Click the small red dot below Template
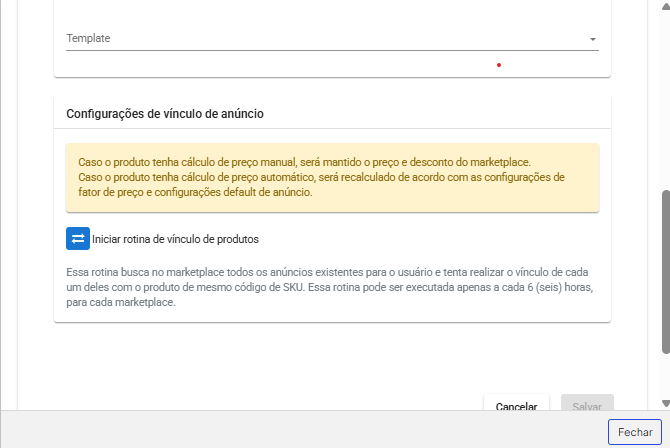 (x=498, y=66)
